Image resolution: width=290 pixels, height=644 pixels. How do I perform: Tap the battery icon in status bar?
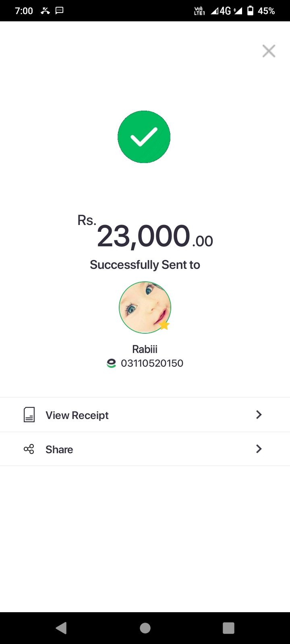pyautogui.click(x=250, y=10)
